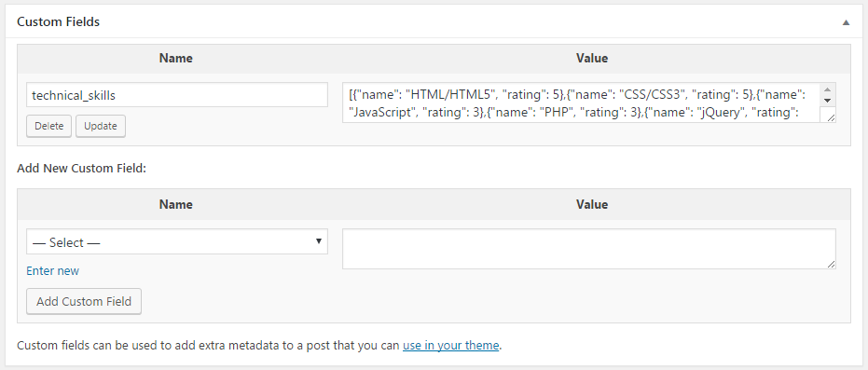Screen dimensions: 868x370
Task: Collapse the Custom Fields panel using the triangle toggle
Action: point(846,22)
